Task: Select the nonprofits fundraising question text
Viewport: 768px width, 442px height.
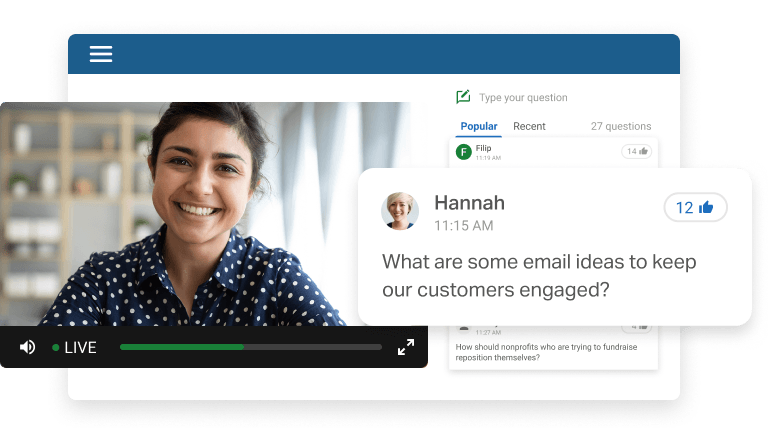Action: (546, 352)
